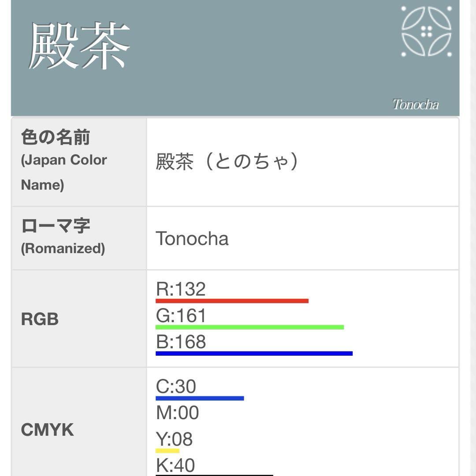
Task: Click the Tonocha romanized value text
Action: point(192,238)
